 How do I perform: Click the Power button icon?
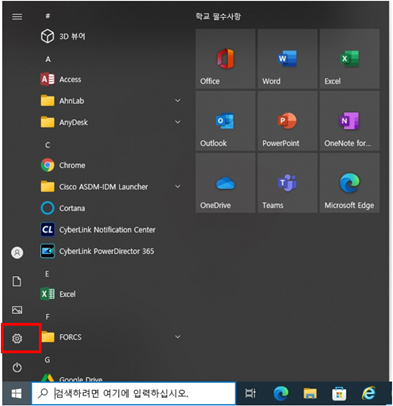pyautogui.click(x=17, y=368)
